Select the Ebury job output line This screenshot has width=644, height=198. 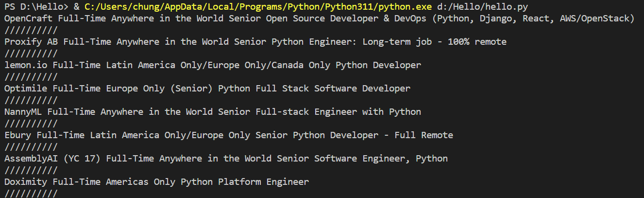point(229,135)
